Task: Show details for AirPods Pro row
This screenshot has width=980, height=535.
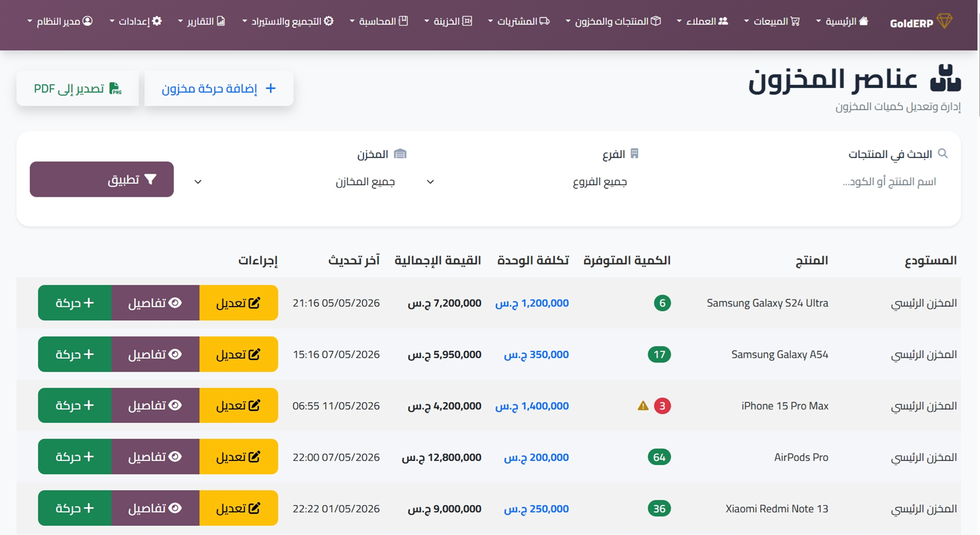Action: point(155,457)
